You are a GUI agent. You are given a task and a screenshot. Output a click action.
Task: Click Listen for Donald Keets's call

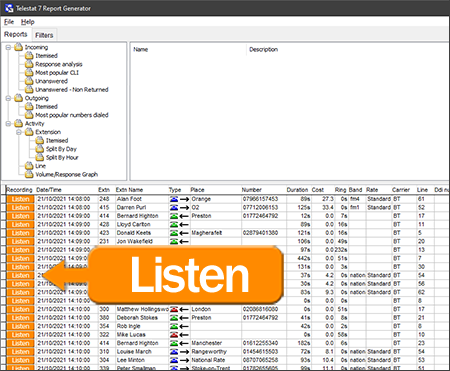click(x=20, y=233)
